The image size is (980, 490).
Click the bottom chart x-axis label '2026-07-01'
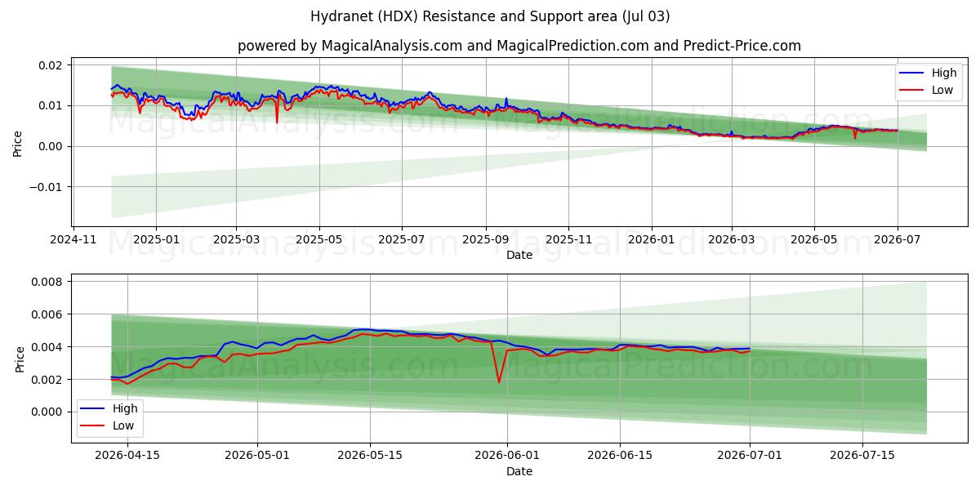pyautogui.click(x=750, y=456)
